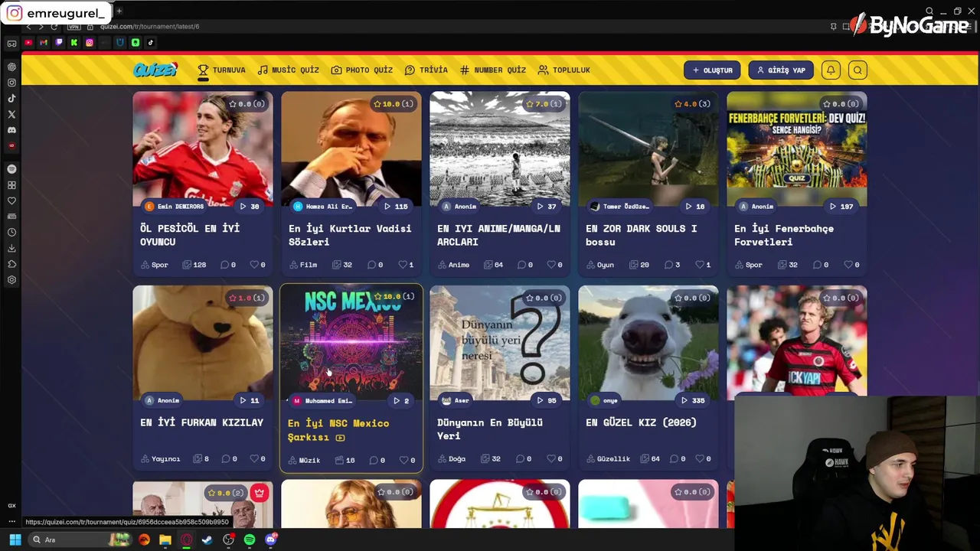
Task: Open the sidebar three-dots more menu
Action: 11,521
